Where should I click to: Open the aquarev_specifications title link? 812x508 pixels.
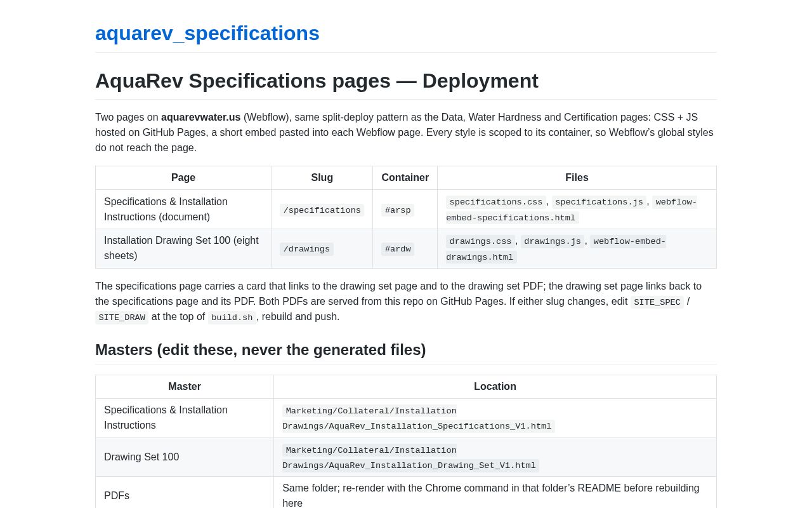[x=207, y=33]
